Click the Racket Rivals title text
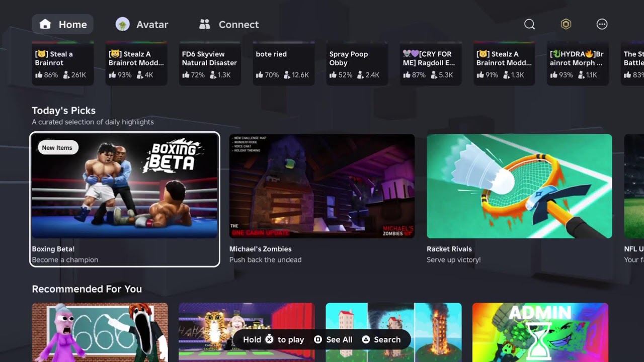Viewport: 644px width, 362px height. click(x=449, y=249)
